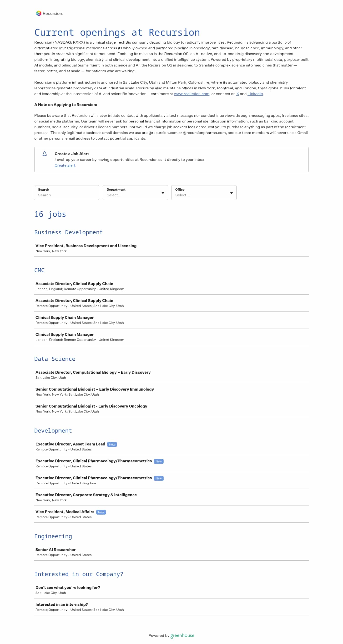Click the "Current openings at Recursion" title

117,33
